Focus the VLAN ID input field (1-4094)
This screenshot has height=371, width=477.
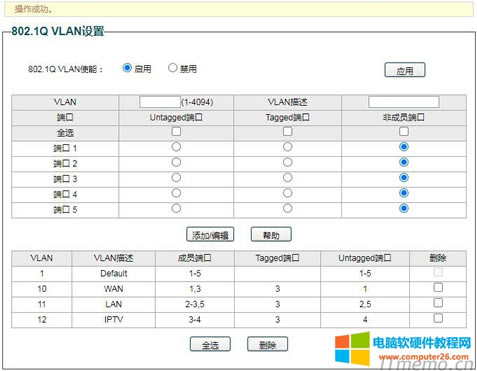(160, 102)
